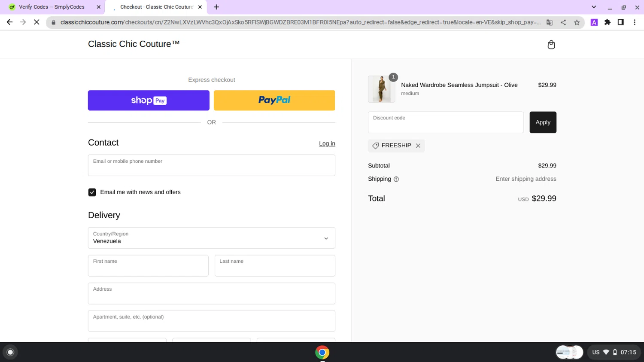
Task: Click the browser address bar URL
Action: pyautogui.click(x=301, y=22)
